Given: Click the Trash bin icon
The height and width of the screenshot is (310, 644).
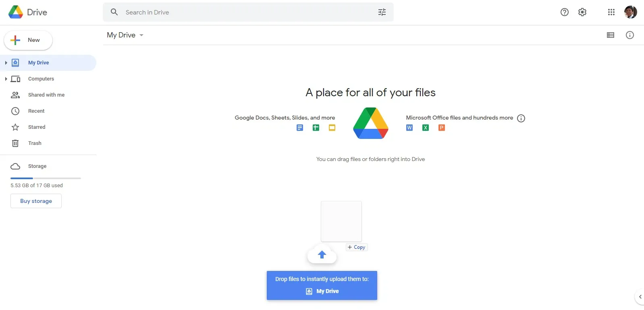Looking at the screenshot, I should tap(15, 143).
